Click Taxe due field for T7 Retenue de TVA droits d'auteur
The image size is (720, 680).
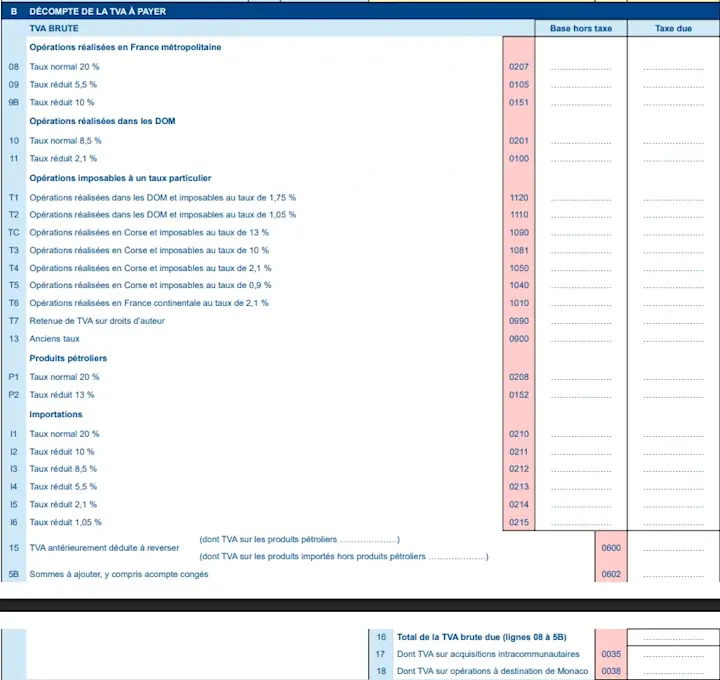pos(673,321)
